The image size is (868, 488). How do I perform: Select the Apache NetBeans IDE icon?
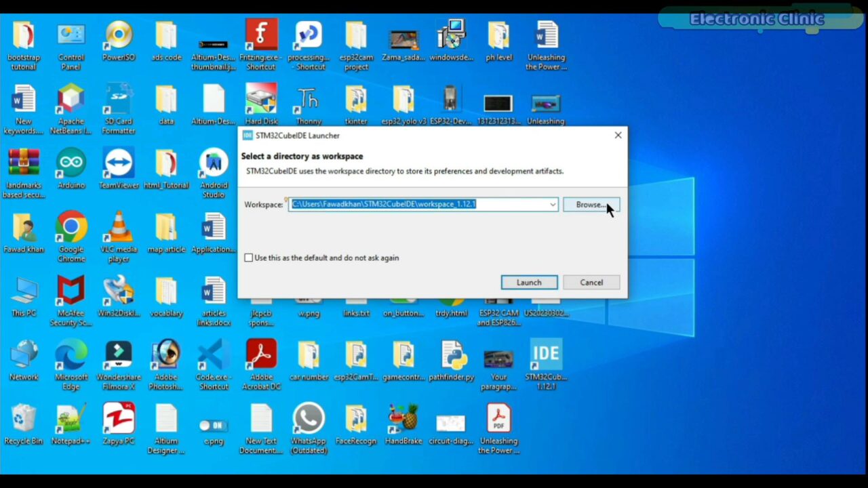coord(71,109)
